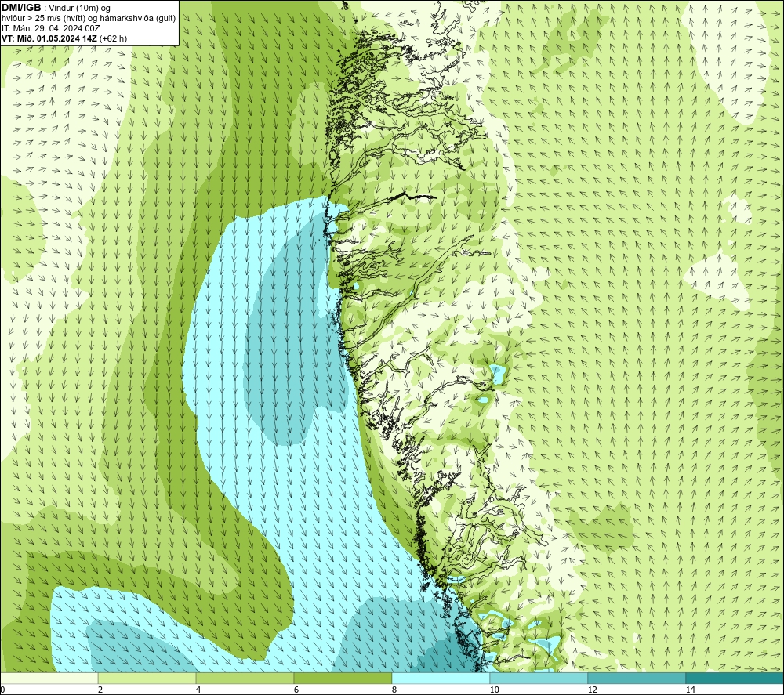Click the scale label '10'
The image size is (784, 695).
[495, 690]
